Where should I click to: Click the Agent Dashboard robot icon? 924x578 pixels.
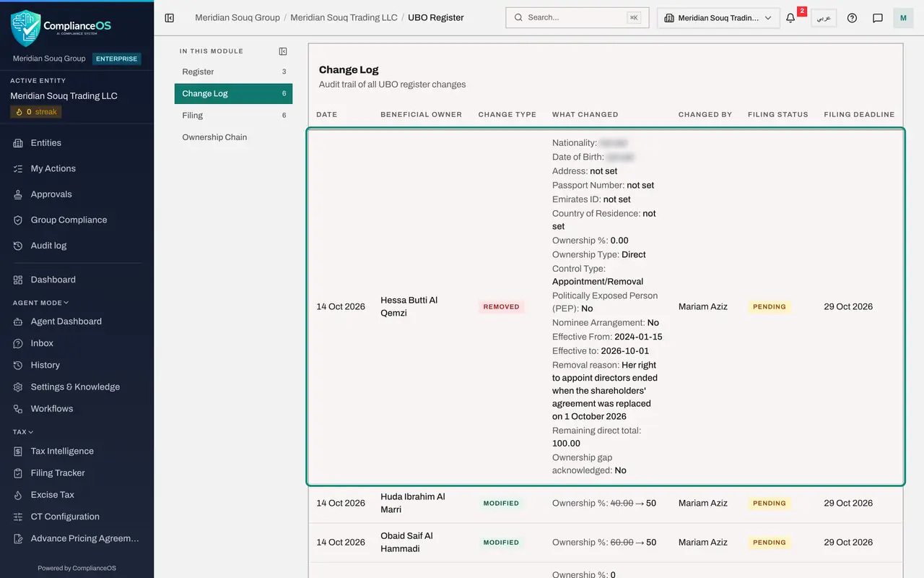click(x=18, y=322)
